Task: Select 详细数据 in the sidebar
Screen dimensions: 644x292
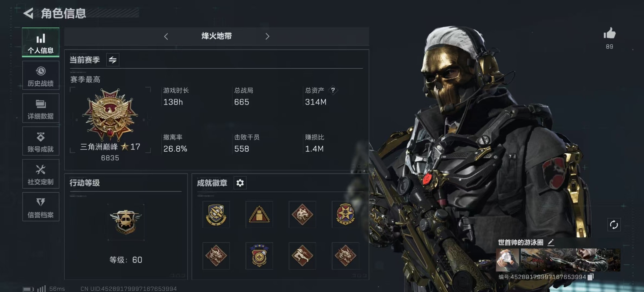Action: (x=41, y=108)
